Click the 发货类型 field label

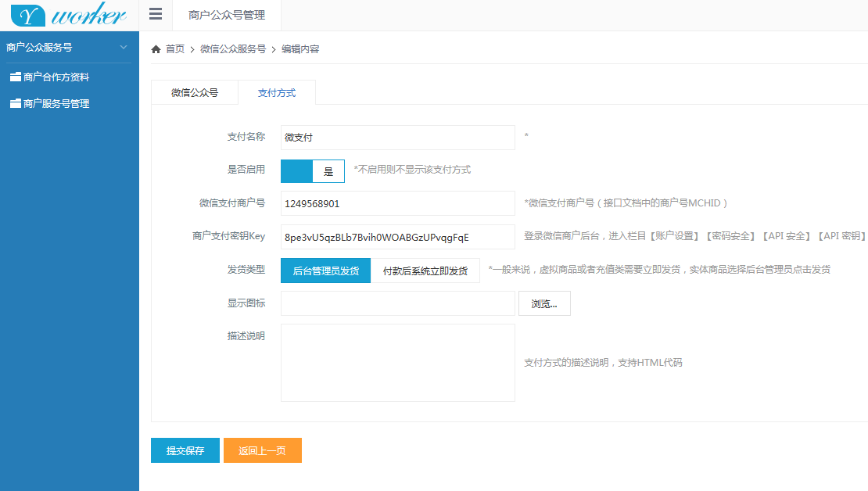[x=246, y=270]
